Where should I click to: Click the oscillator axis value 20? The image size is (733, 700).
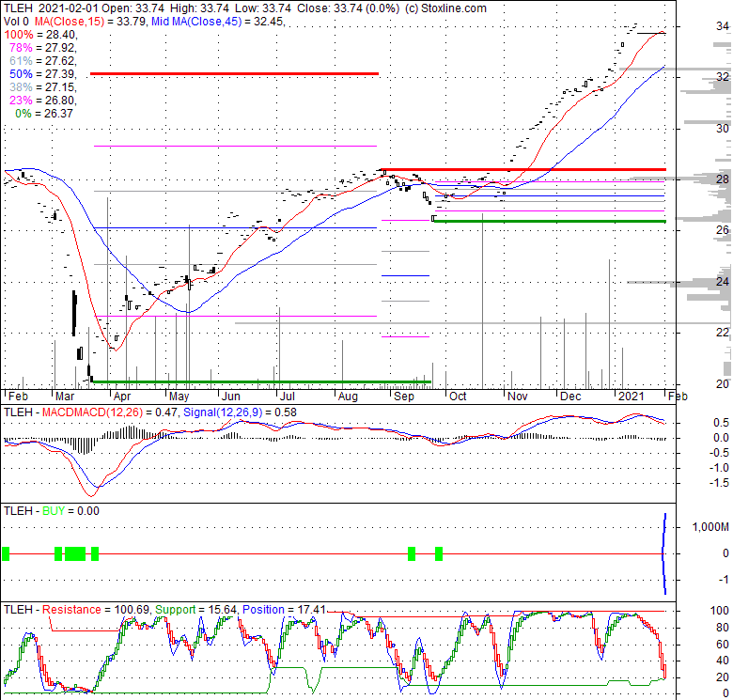(x=723, y=677)
